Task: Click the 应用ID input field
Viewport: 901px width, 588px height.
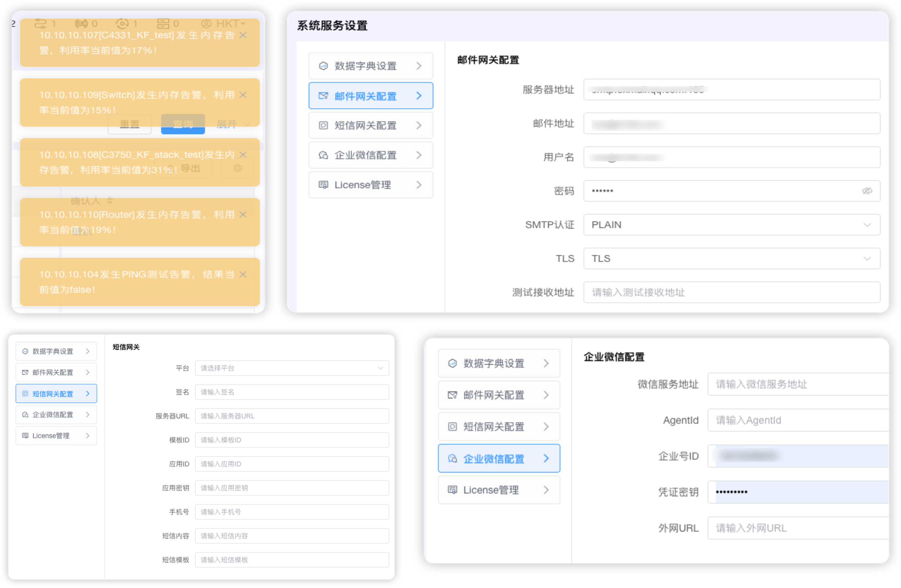Action: point(292,464)
